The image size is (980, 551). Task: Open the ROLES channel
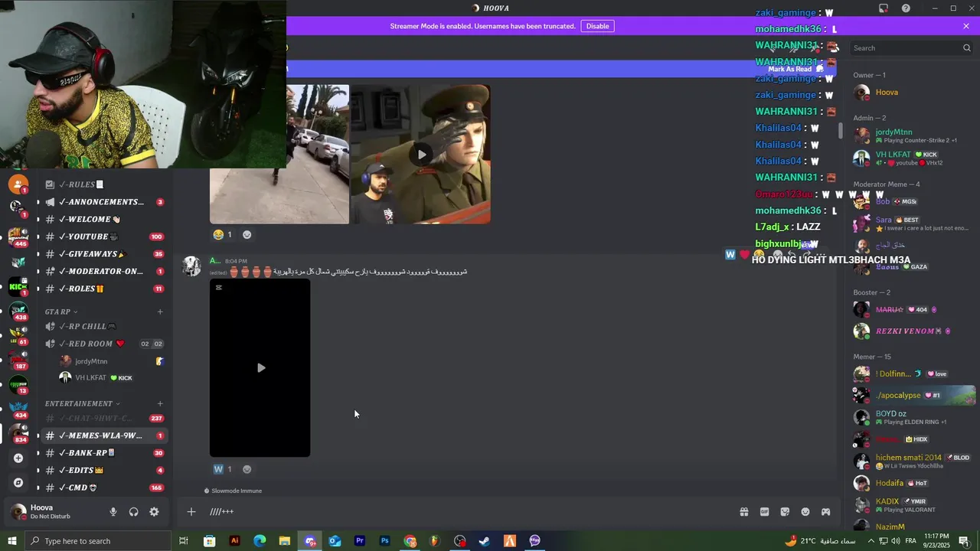(104, 289)
